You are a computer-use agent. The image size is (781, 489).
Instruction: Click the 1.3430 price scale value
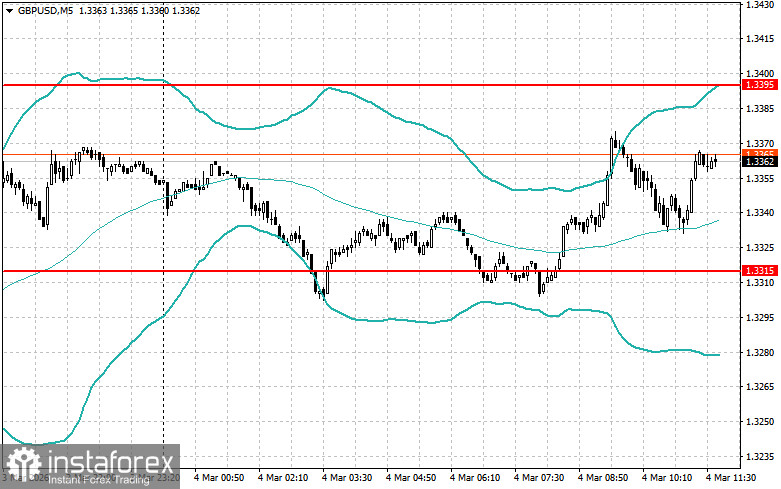[760, 4]
